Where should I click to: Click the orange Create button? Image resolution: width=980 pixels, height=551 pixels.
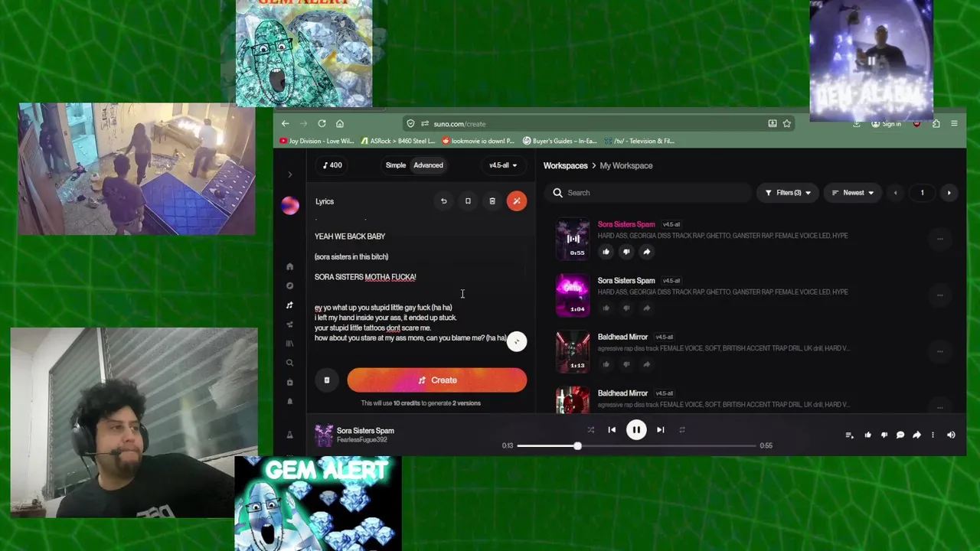[436, 380]
